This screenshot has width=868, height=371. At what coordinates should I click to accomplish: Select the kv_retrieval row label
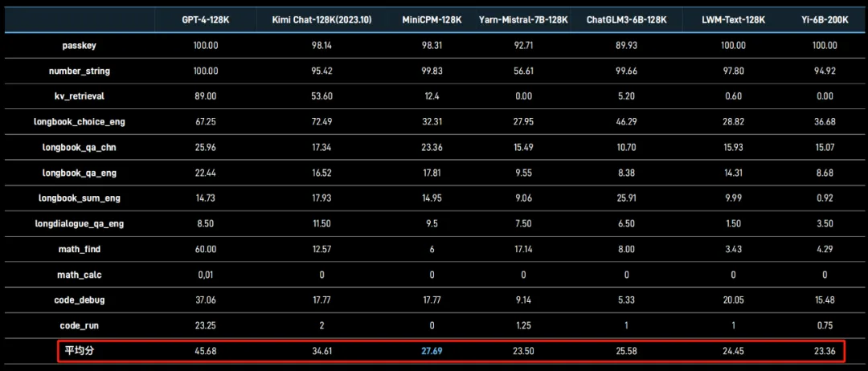tap(79, 96)
